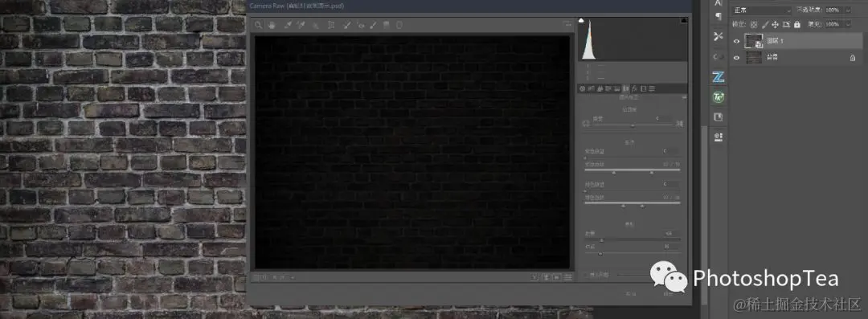The width and height of the screenshot is (868, 319).
Task: Open the Presets panel tab
Action: (x=652, y=88)
